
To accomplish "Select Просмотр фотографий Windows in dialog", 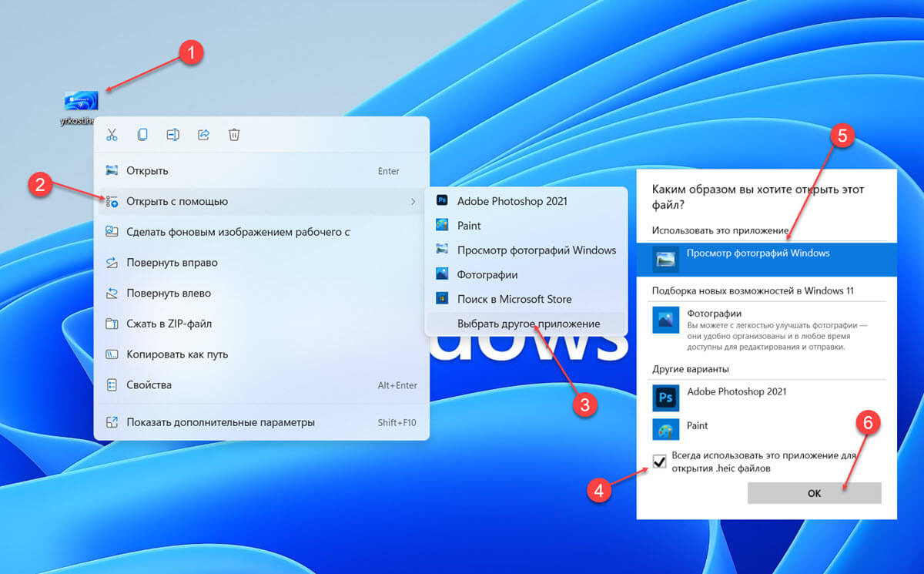I will pyautogui.click(x=767, y=259).
